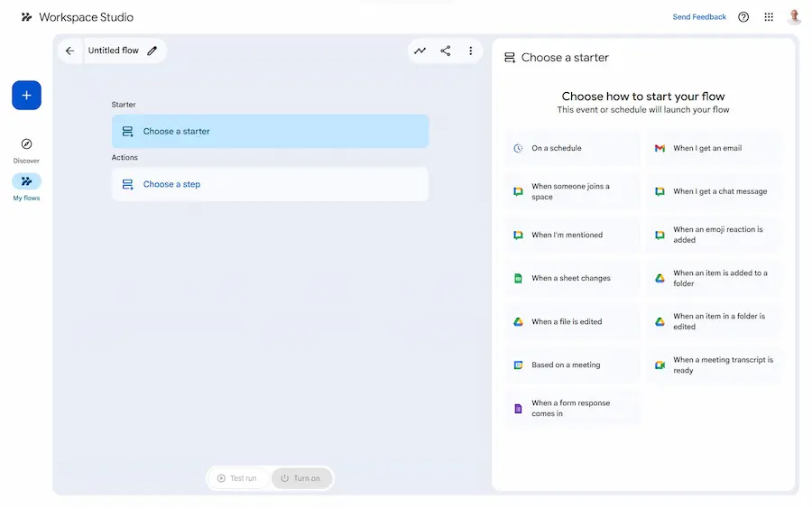This screenshot has width=812, height=508.
Task: Choose When an emoji reaction is added
Action: [x=715, y=236]
